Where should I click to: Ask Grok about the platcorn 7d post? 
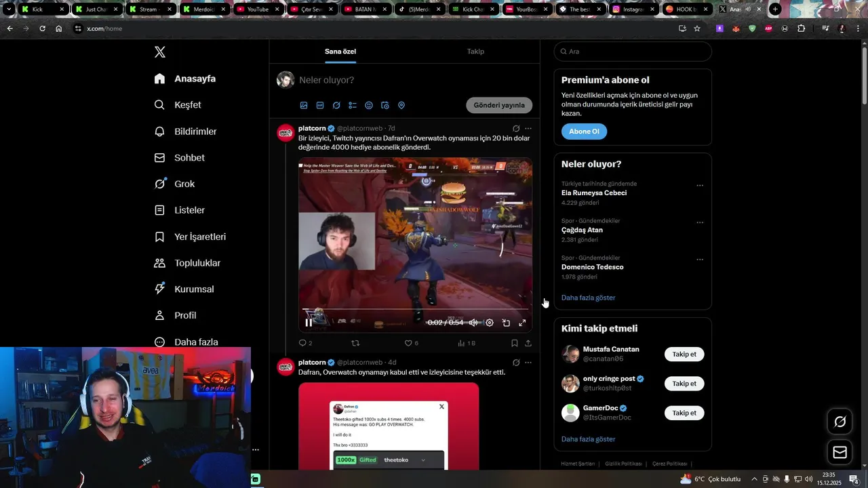pyautogui.click(x=516, y=128)
